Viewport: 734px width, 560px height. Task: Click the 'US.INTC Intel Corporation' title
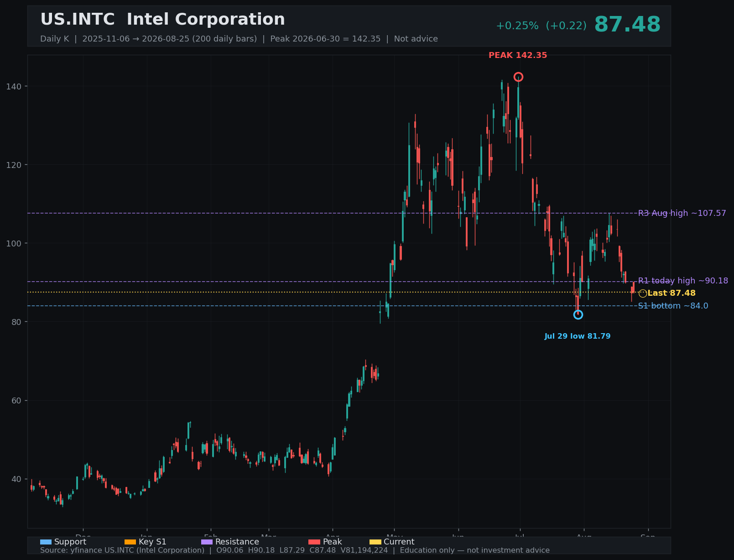(162, 20)
